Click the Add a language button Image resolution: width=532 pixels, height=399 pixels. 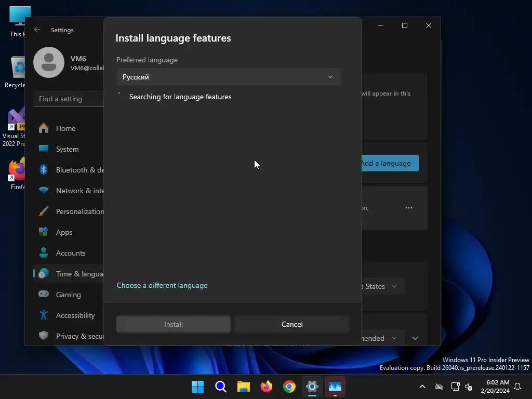390,163
